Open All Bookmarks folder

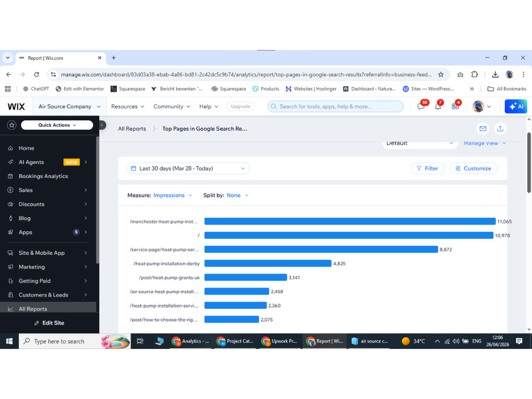coord(507,89)
